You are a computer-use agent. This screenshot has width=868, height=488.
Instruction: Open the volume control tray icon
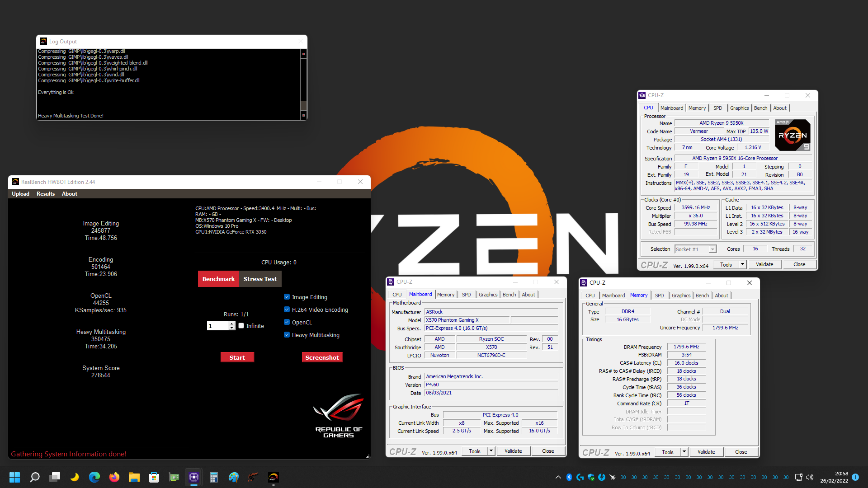tap(810, 477)
